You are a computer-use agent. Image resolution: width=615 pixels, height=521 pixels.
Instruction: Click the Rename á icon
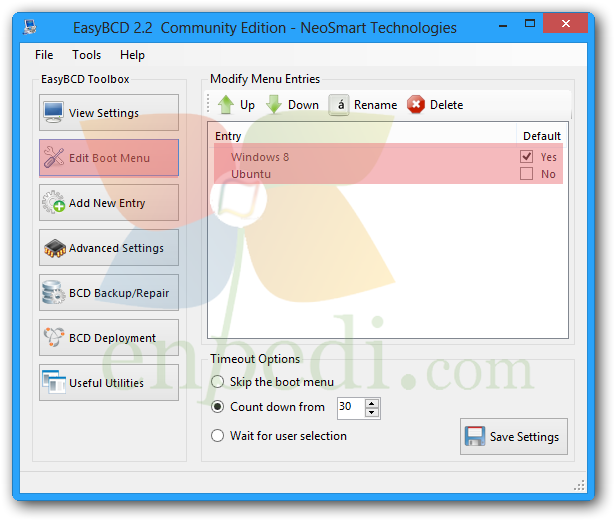339,105
